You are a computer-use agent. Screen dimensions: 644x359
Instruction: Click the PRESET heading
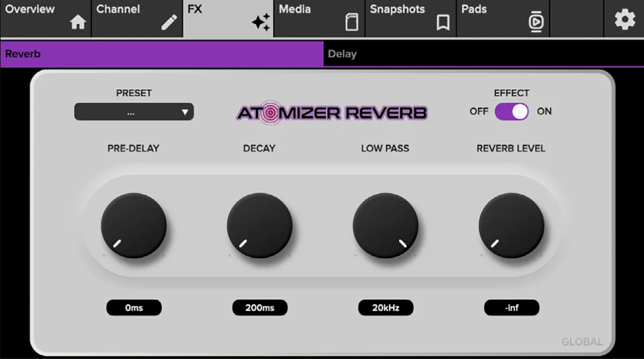(134, 93)
